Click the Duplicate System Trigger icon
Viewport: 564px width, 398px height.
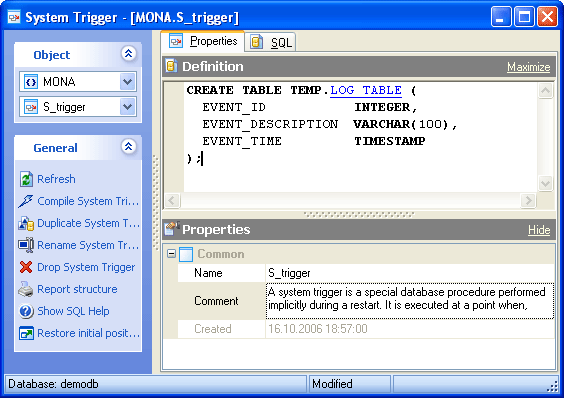click(26, 223)
